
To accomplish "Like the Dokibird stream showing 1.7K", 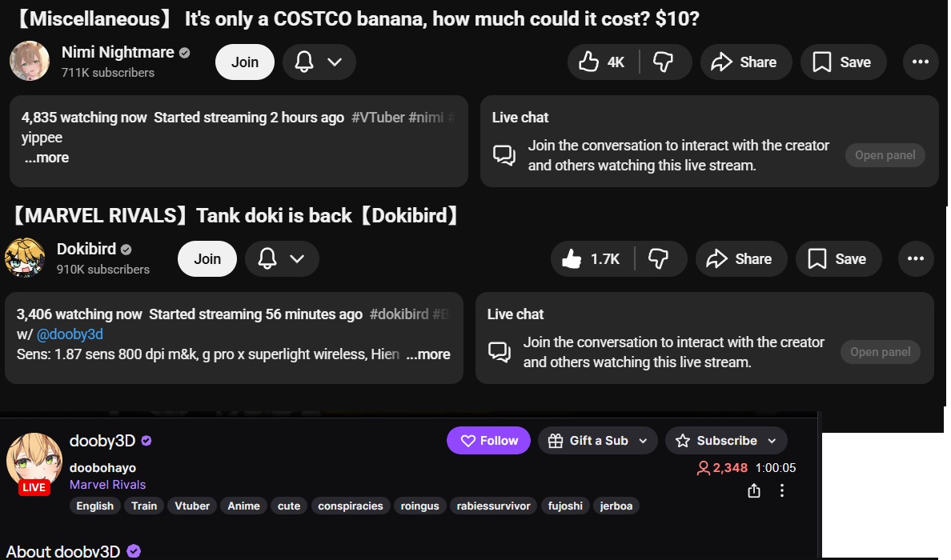I will click(x=592, y=258).
